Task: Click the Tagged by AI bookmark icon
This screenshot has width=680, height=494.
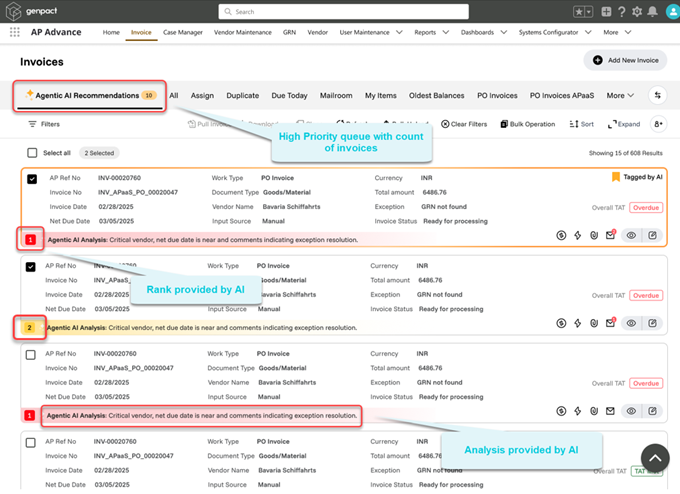Action: pyautogui.click(x=615, y=177)
